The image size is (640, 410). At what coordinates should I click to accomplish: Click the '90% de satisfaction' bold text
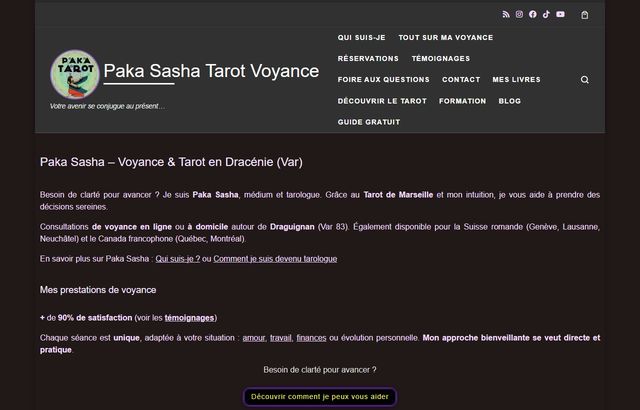(x=95, y=318)
